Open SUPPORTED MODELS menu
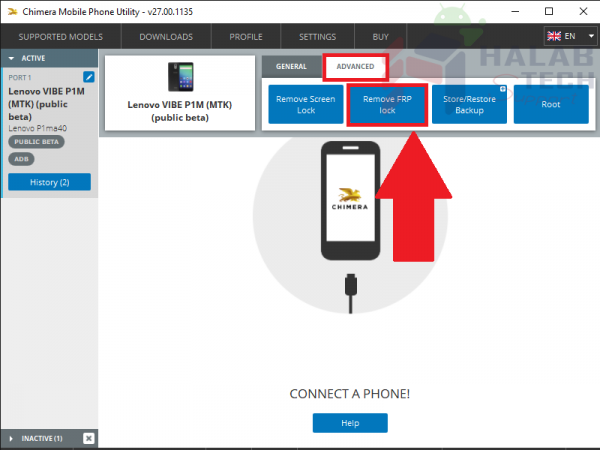The width and height of the screenshot is (600, 450). 60,37
